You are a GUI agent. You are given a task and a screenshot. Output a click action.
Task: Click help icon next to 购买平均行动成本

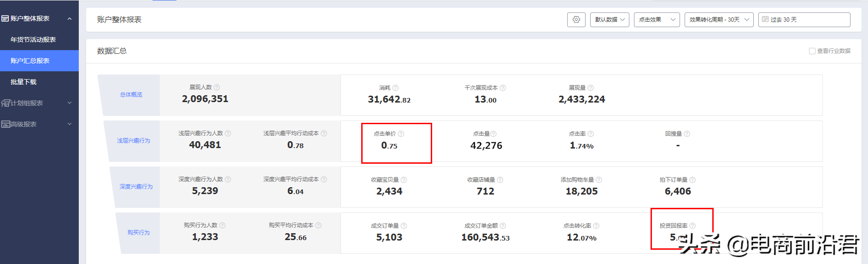click(x=318, y=225)
